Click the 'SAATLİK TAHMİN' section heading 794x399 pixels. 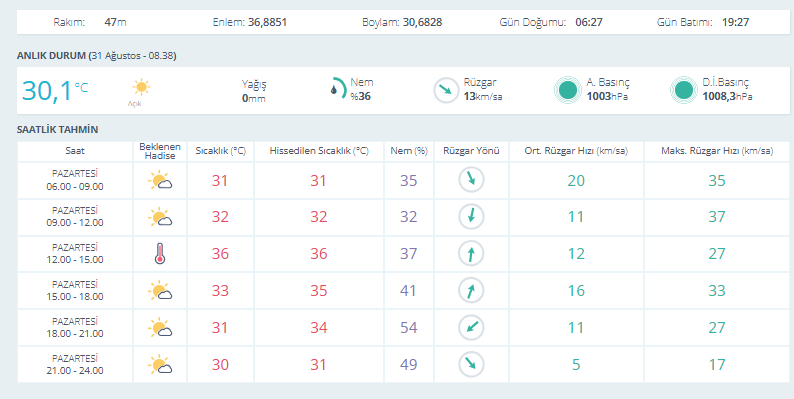(58, 130)
